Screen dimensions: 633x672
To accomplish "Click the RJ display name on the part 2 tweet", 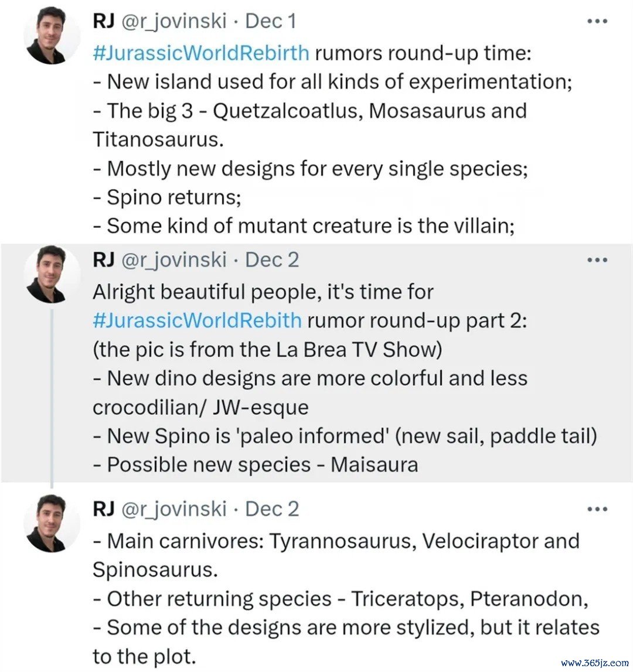I will (103, 260).
